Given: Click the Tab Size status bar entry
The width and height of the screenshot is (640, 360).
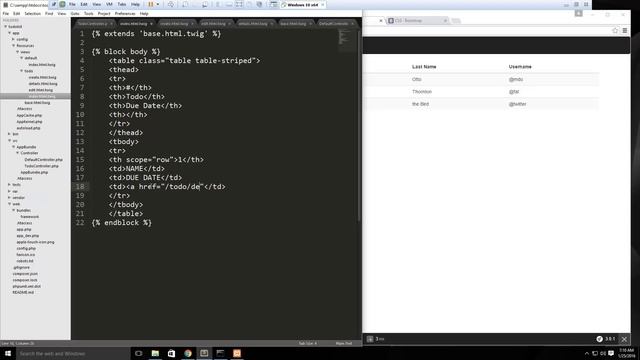Looking at the screenshot, I should (308, 343).
